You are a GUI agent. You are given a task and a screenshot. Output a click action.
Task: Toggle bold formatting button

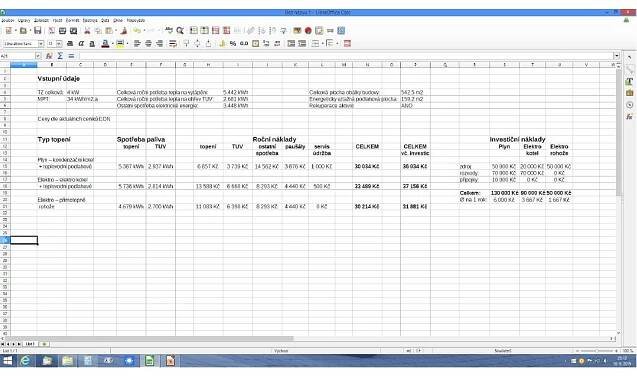pyautogui.click(x=70, y=43)
